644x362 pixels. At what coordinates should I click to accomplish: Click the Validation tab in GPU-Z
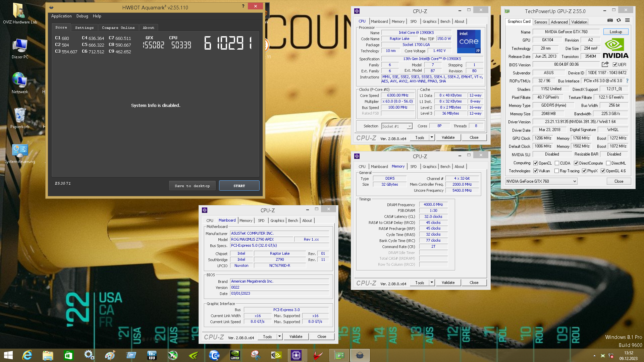579,22
